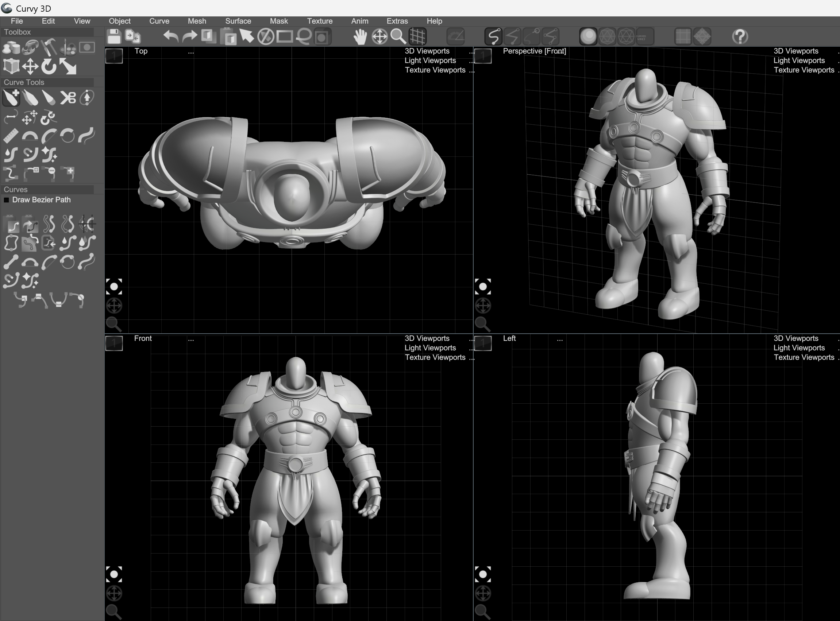Click the focus target icon in the Top viewport

[x=113, y=287]
